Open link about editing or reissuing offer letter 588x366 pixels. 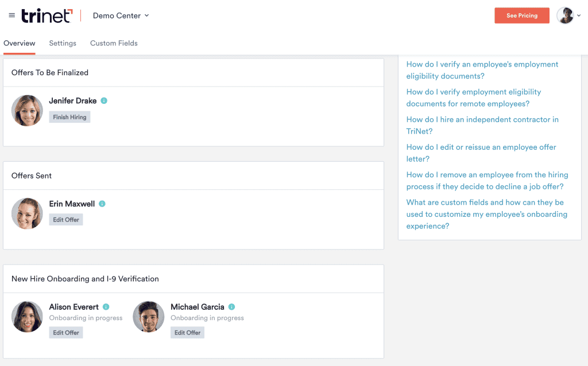pos(481,153)
